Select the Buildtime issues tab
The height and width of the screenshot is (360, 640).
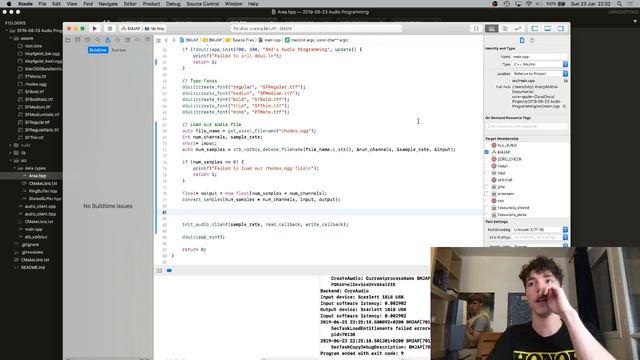98,50
